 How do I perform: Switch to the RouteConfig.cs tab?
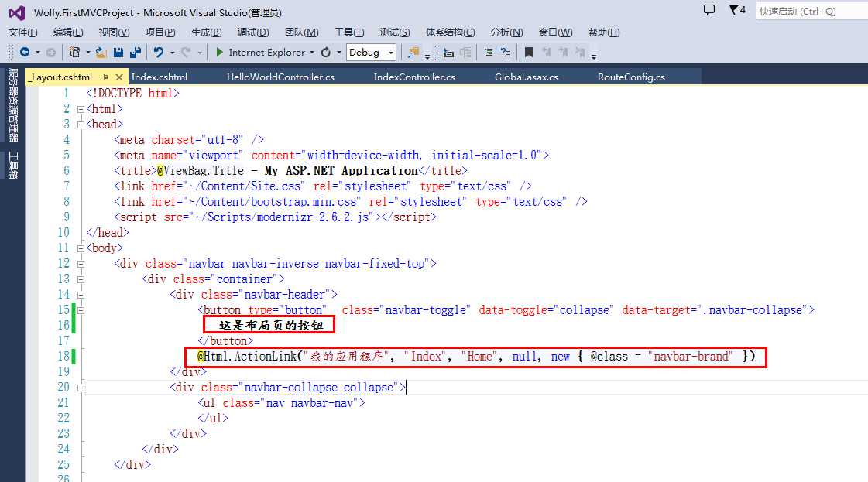click(631, 77)
